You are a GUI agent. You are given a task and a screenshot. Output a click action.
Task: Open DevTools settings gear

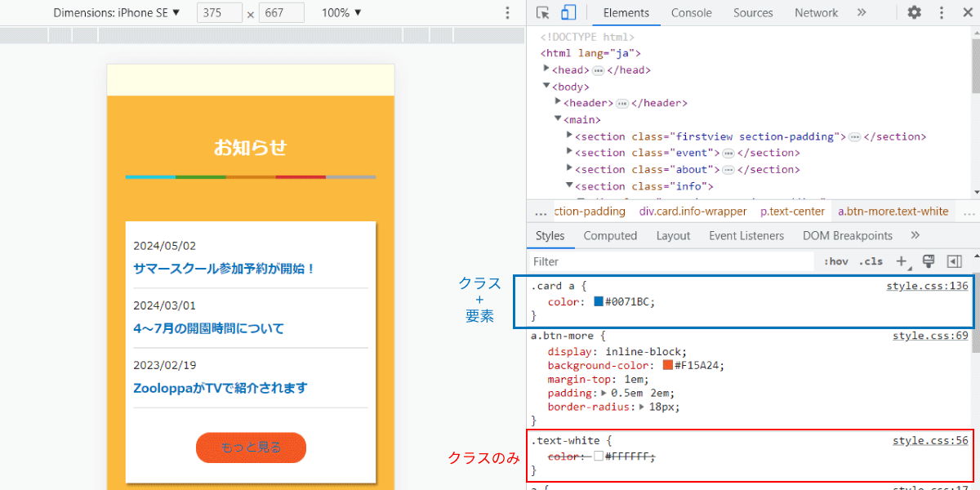coord(915,12)
